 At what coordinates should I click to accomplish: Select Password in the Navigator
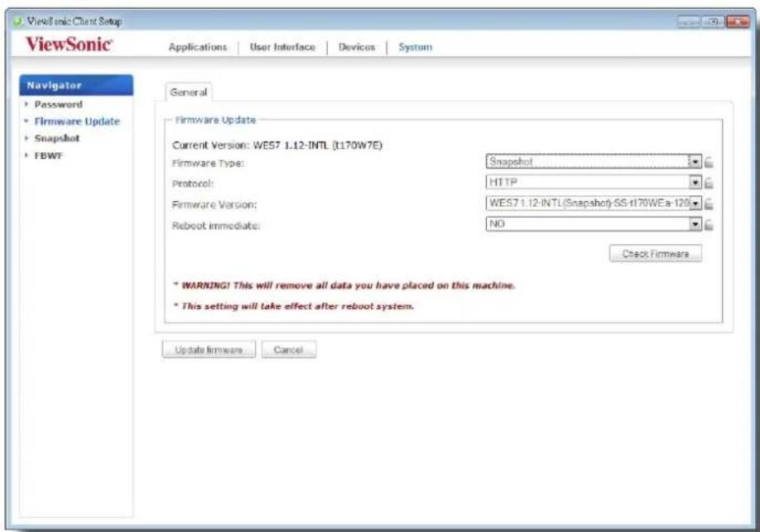click(x=58, y=104)
